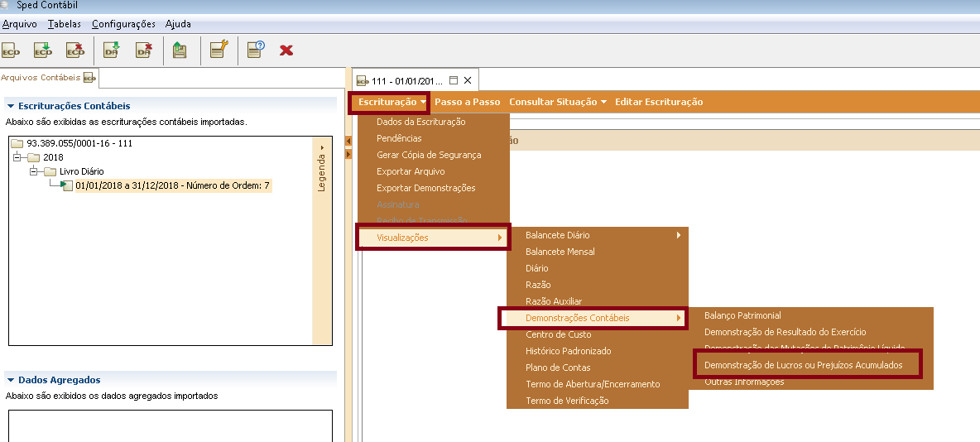Viewport: 980px width, 442px height.
Task: Select Balanço Patrimonial
Action: [810, 315]
